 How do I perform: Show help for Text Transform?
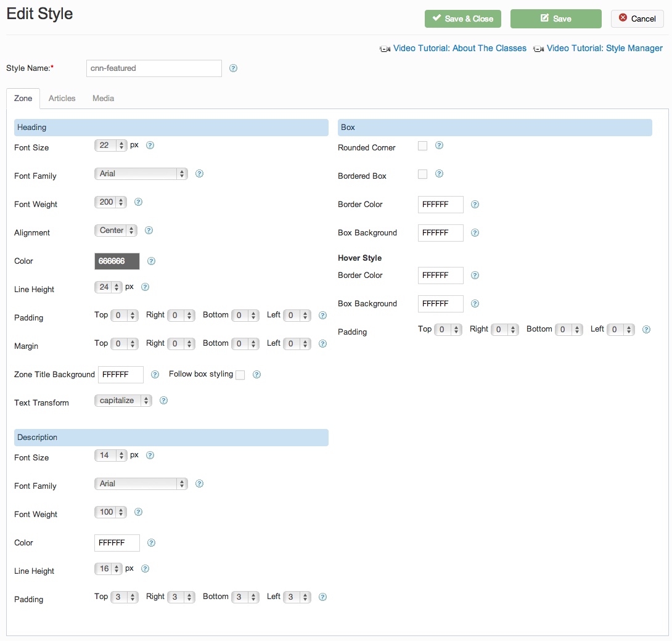coord(163,400)
